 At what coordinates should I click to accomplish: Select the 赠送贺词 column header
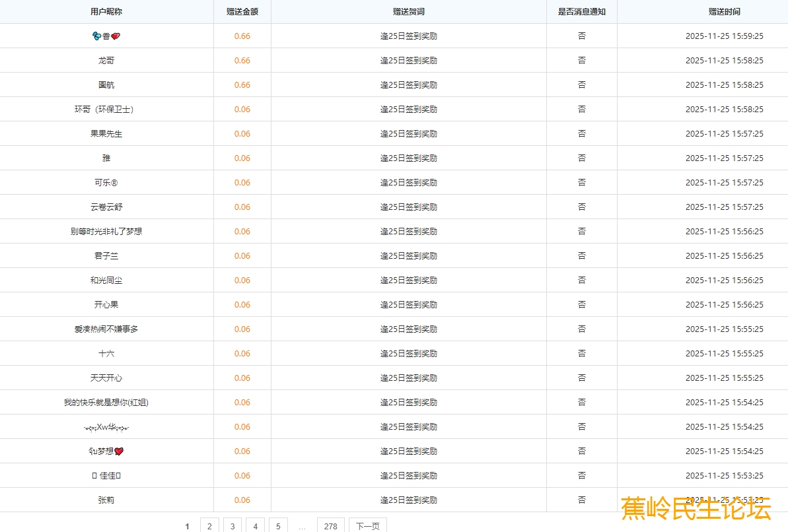point(408,12)
